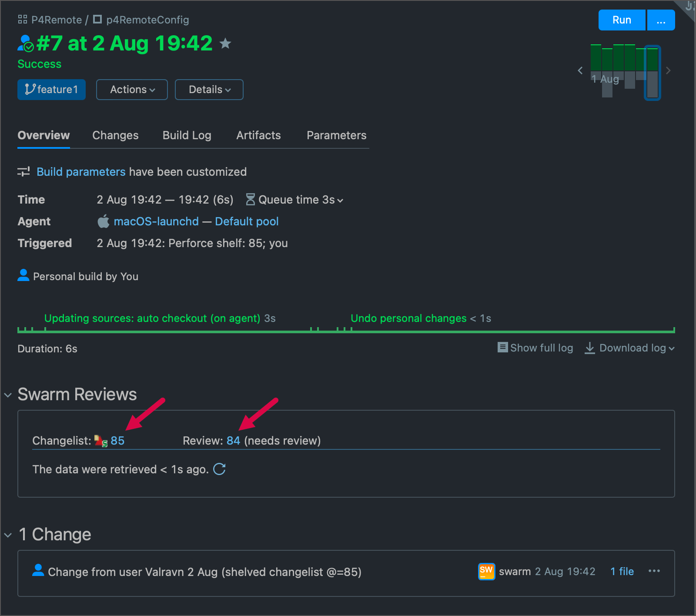Open the Default pool link
Screen dimensions: 696x616
(x=247, y=221)
